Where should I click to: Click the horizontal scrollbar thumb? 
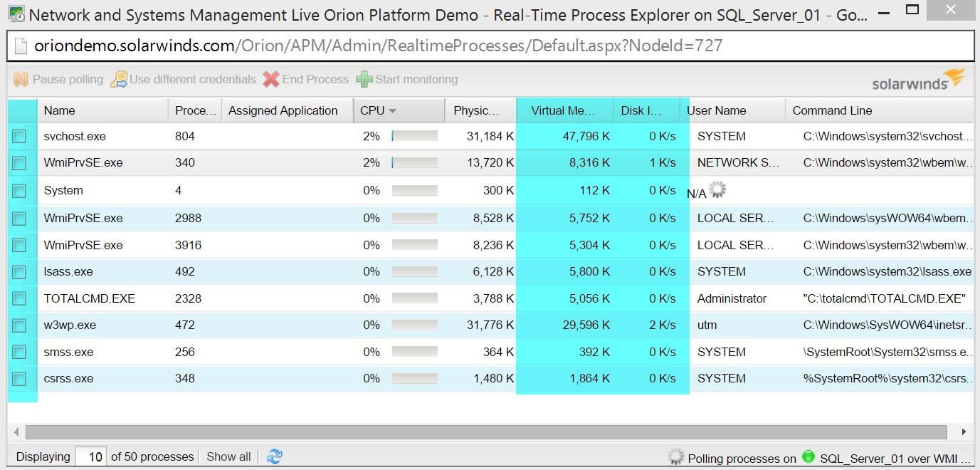click(486, 432)
